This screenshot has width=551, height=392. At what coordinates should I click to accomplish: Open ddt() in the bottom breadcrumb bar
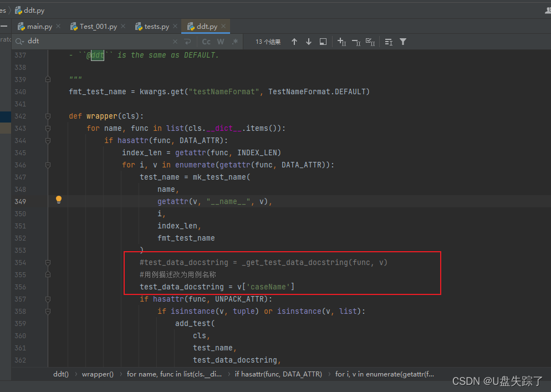[60, 374]
